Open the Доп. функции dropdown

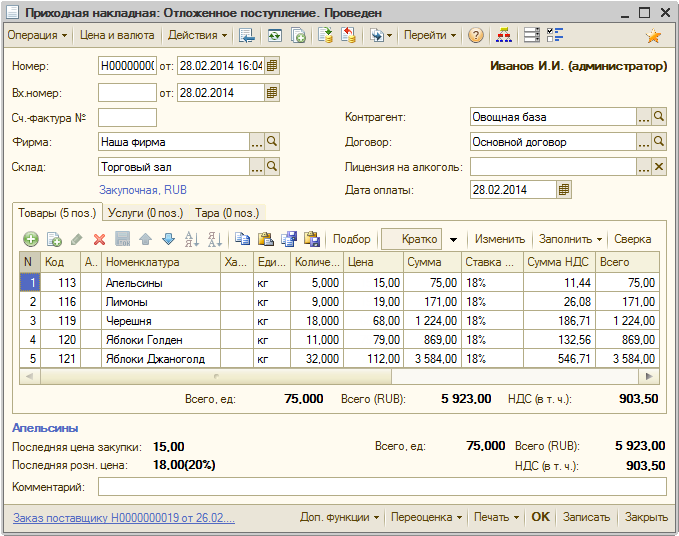pos(340,517)
